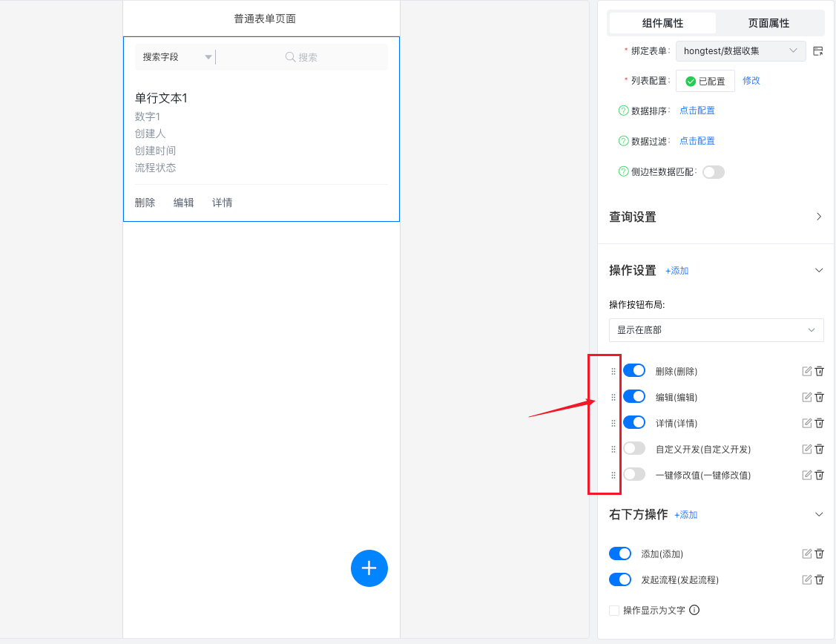The height and width of the screenshot is (644, 836).
Task: Enable the 自定义开发 operation toggle
Action: pos(634,448)
